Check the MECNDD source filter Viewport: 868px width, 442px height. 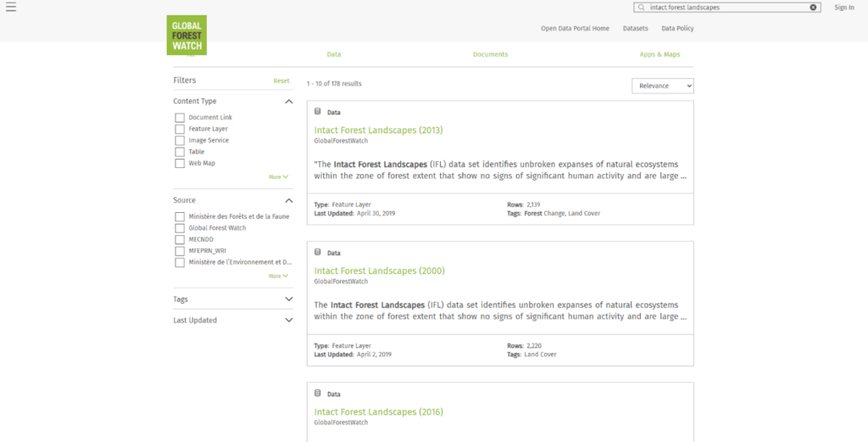(180, 240)
